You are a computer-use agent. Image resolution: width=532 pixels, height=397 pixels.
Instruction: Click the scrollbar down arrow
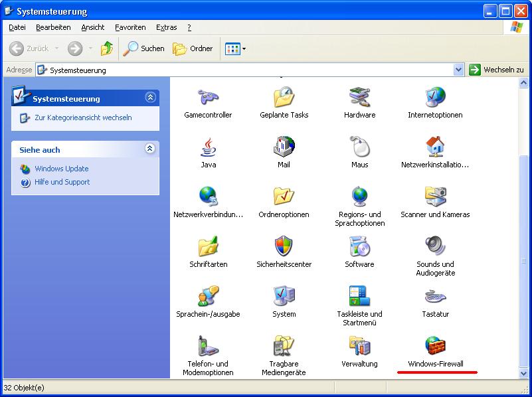(x=523, y=373)
